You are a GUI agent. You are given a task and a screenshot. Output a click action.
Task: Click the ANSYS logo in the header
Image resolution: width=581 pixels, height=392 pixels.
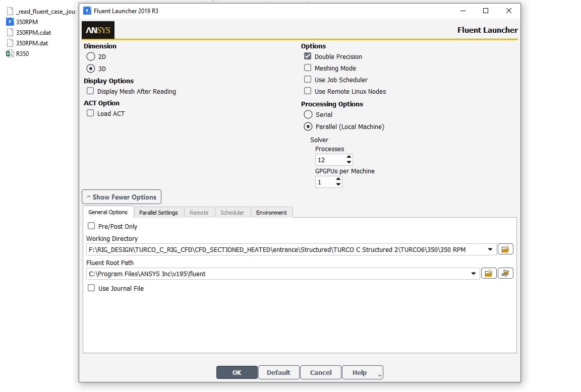click(98, 30)
